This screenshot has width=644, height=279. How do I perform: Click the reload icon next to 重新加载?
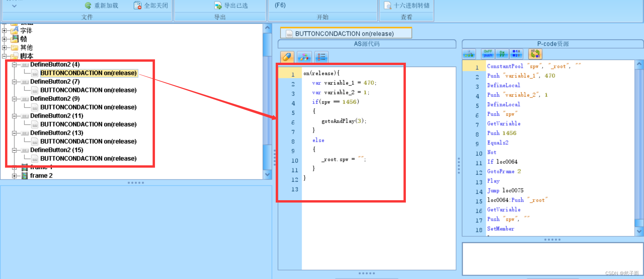pos(88,6)
